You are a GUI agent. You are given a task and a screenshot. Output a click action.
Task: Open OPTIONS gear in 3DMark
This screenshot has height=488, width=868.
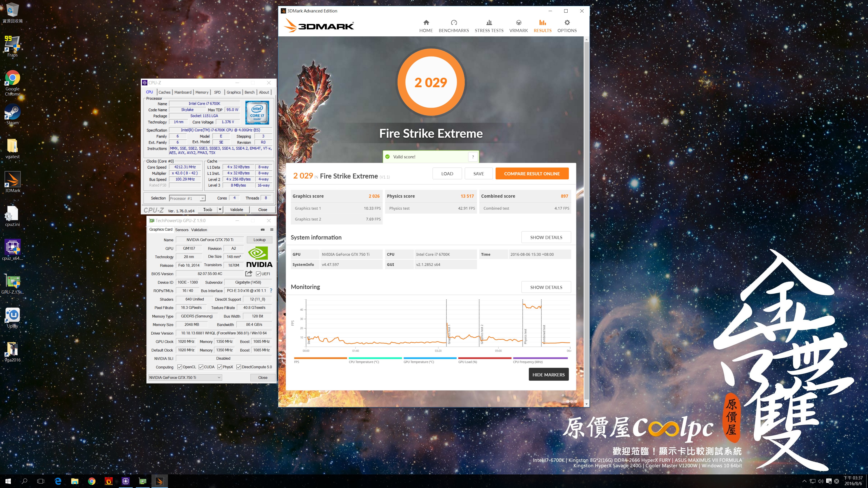tap(567, 26)
